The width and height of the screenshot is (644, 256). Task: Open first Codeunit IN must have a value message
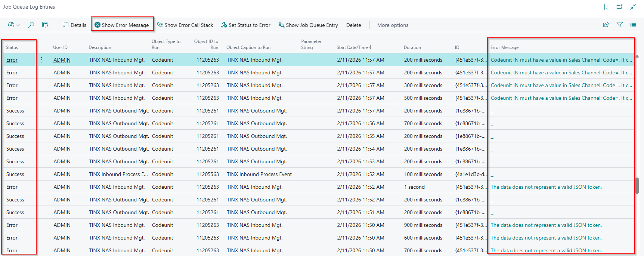(x=561, y=60)
